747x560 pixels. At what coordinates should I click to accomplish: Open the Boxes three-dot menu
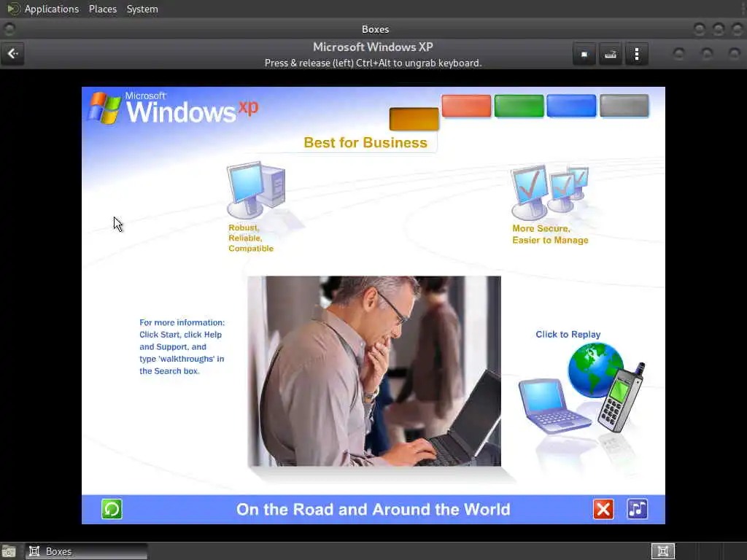point(636,54)
